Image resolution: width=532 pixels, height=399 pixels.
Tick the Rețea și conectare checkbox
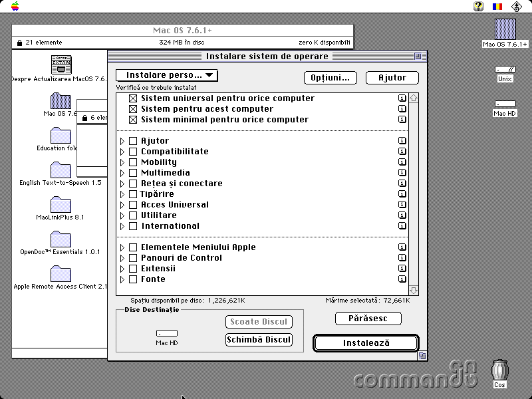(x=133, y=184)
